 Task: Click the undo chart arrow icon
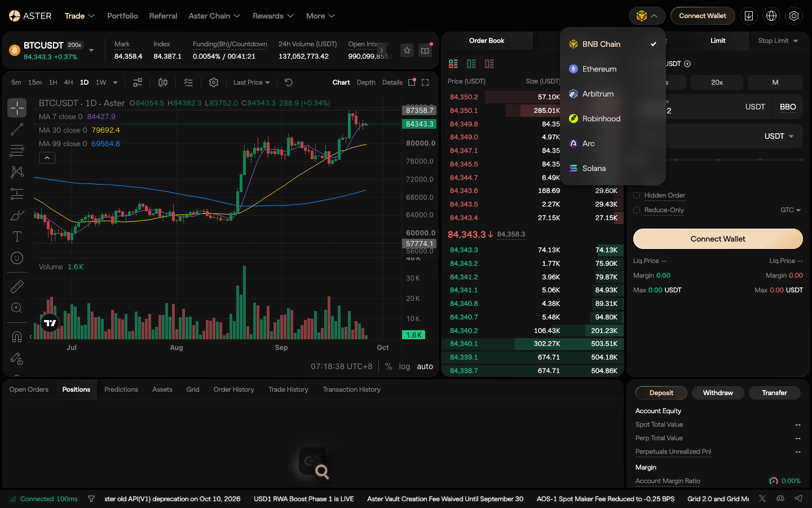[x=289, y=82]
